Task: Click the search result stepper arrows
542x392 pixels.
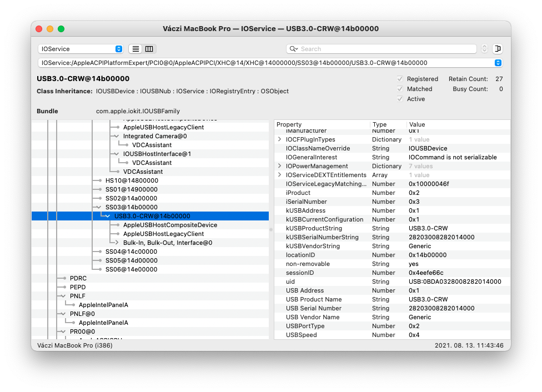Action: pyautogui.click(x=484, y=49)
